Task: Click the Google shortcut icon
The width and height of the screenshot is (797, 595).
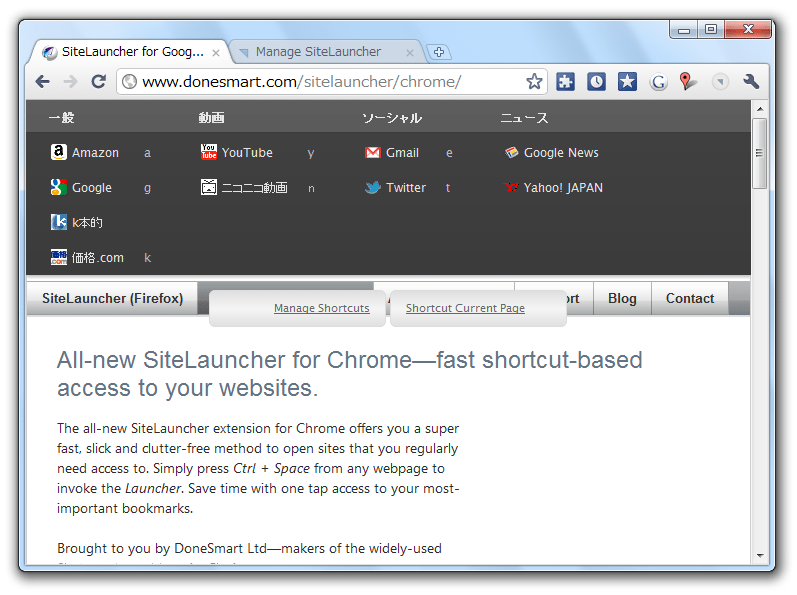Action: [58, 187]
